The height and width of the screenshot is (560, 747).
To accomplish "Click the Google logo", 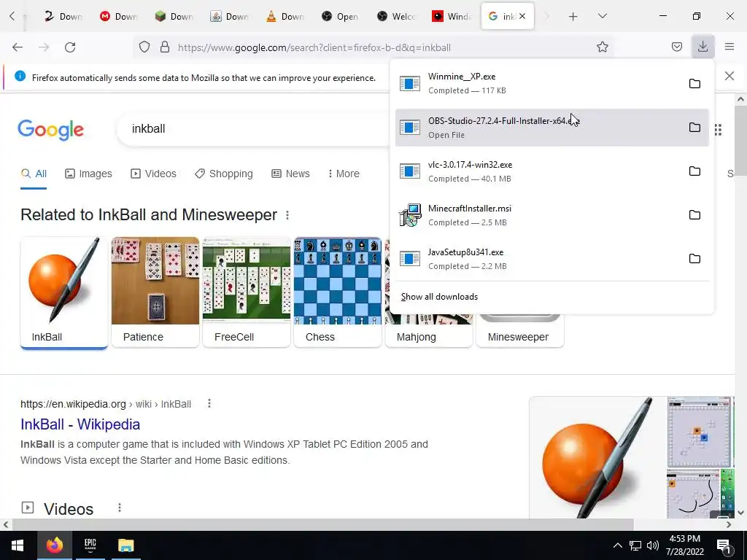I will click(51, 130).
